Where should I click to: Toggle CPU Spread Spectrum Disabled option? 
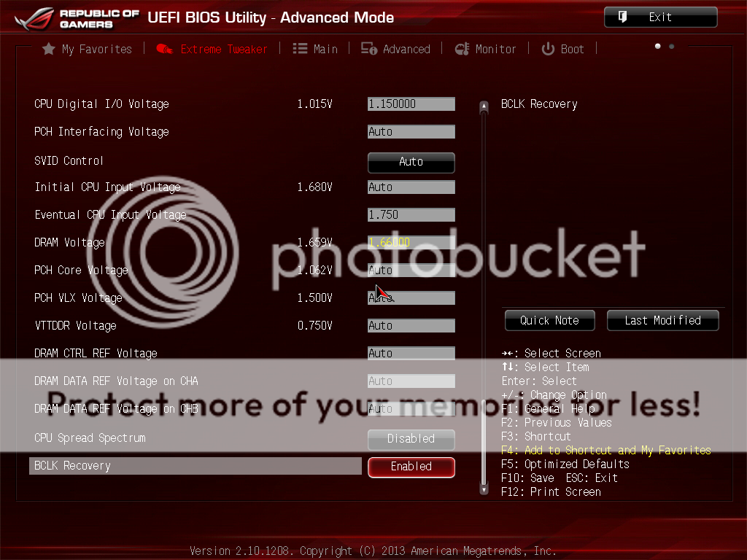(411, 439)
